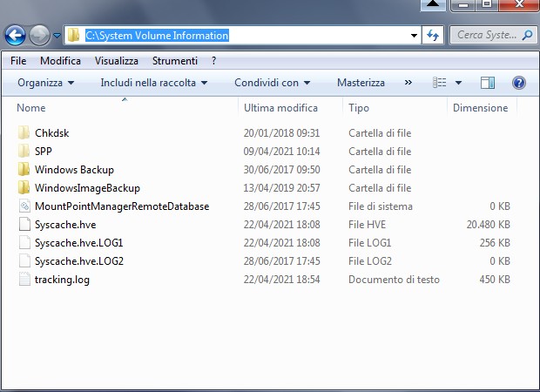Viewport: 540px width, 392px height.
Task: Expand the address bar history dropdown
Action: click(414, 36)
